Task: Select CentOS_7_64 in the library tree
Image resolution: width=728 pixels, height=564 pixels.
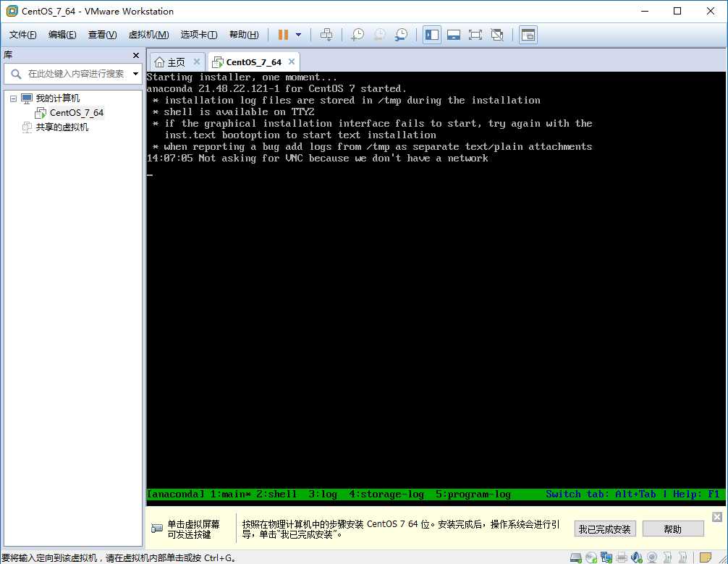Action: point(76,112)
